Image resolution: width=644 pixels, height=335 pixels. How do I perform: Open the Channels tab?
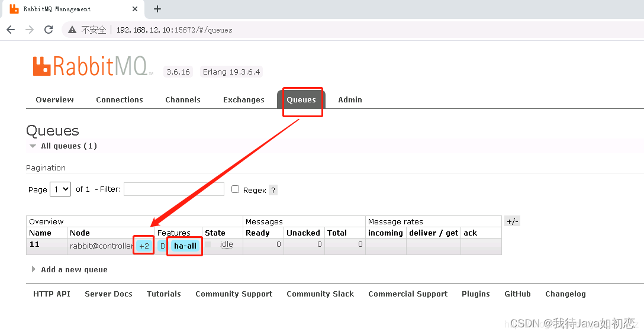pyautogui.click(x=183, y=100)
